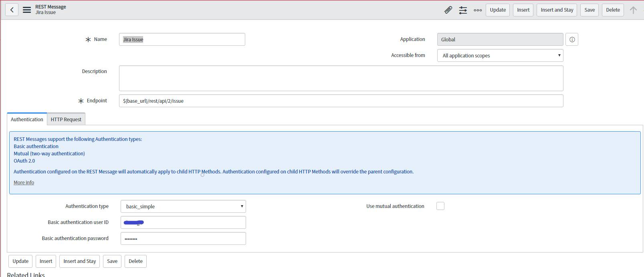Click the Endpoint field label

point(97,101)
